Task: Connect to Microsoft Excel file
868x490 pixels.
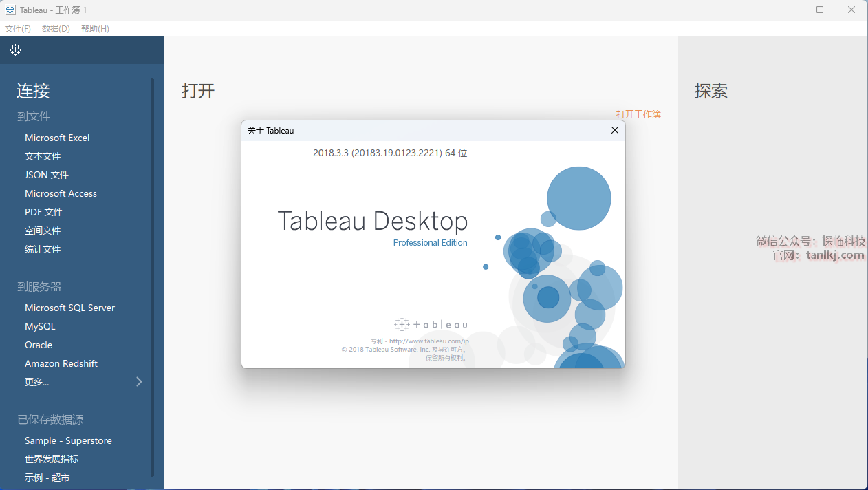Action: coord(57,138)
